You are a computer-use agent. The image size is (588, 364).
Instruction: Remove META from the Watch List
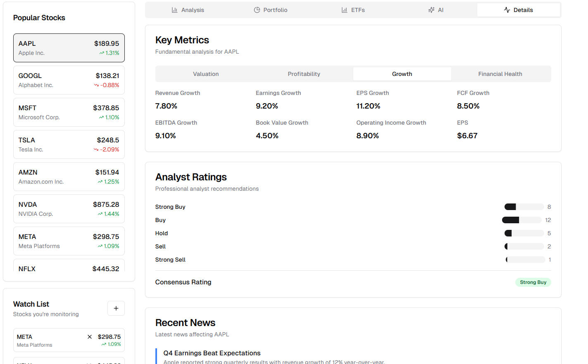pos(90,337)
